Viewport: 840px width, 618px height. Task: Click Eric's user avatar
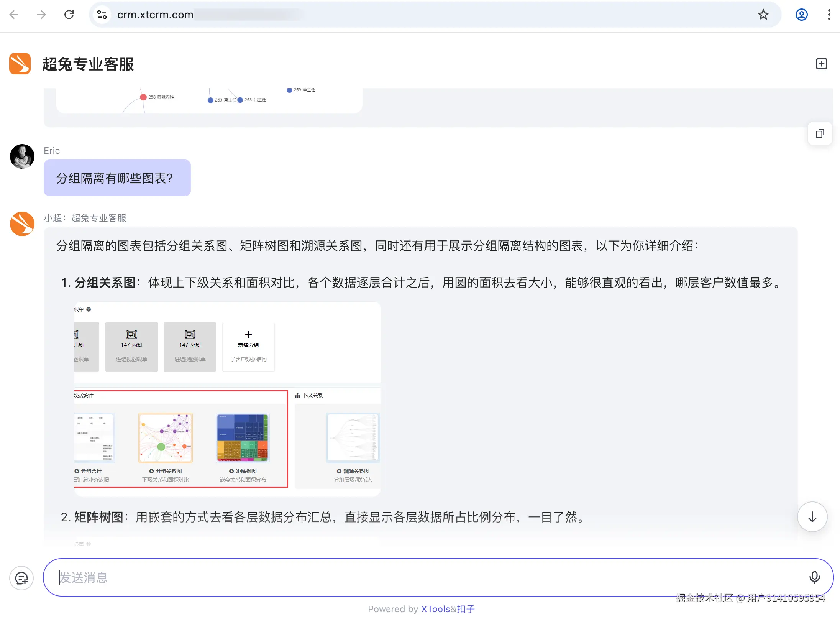(x=22, y=156)
